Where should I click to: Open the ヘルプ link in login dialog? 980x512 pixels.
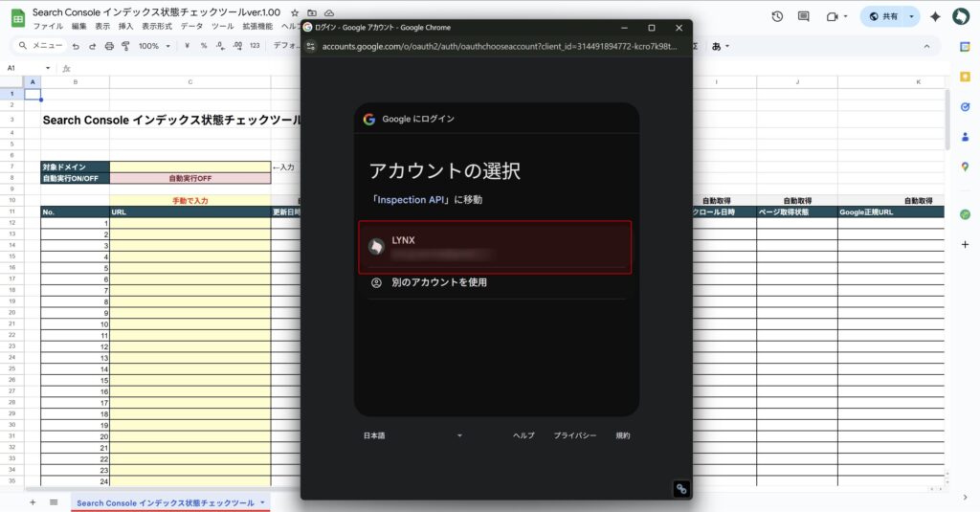click(523, 435)
